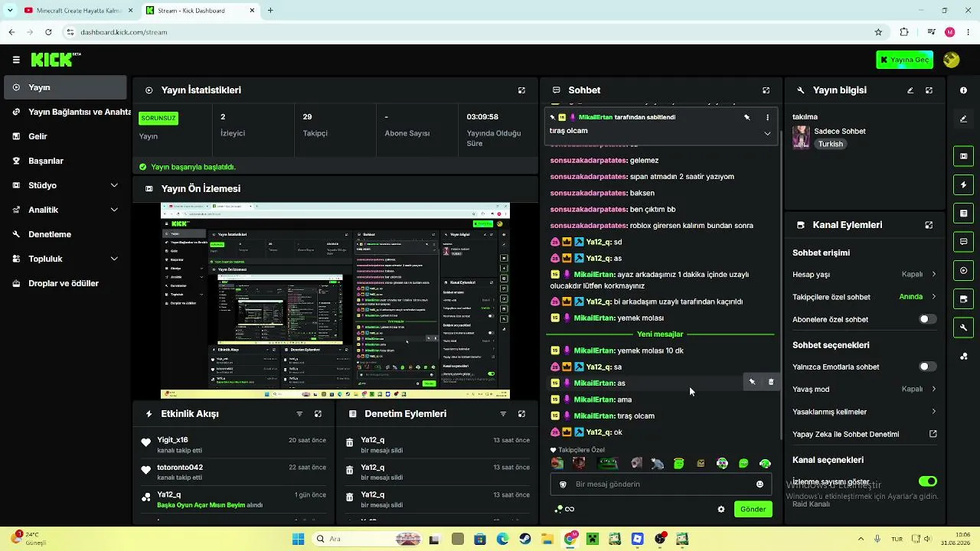
Task: Click Yigit_x16 follow event row
Action: pyautogui.click(x=234, y=445)
